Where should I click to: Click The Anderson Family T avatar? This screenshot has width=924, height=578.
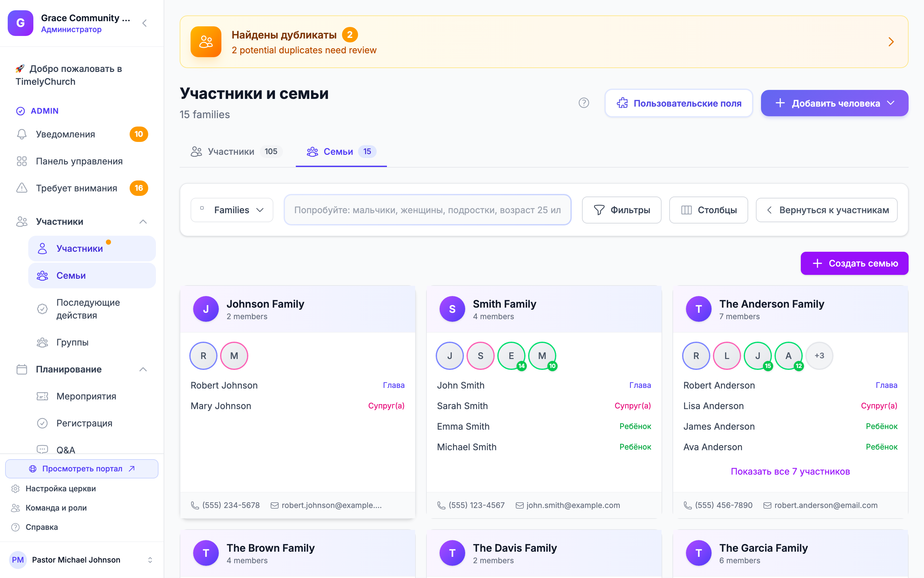click(x=699, y=309)
